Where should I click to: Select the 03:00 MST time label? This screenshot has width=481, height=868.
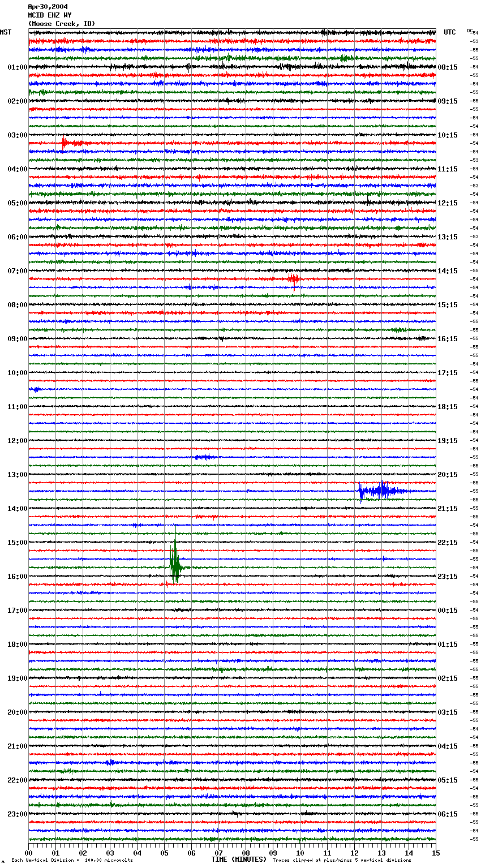tap(18, 135)
